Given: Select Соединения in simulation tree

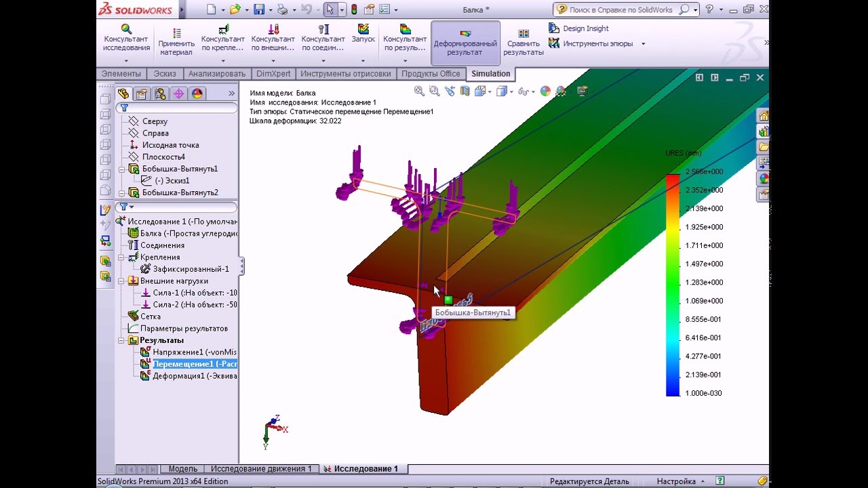Looking at the screenshot, I should click(162, 245).
